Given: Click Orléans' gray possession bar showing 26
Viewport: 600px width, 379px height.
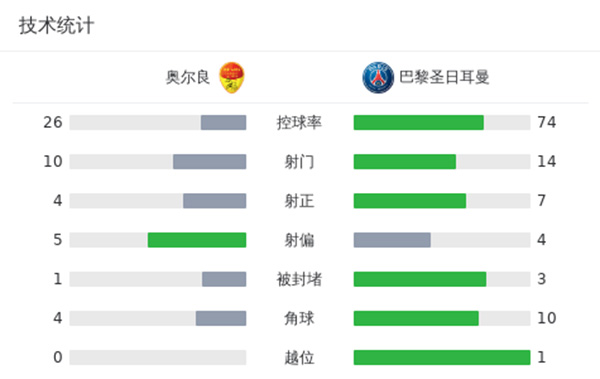Looking at the screenshot, I should [x=223, y=123].
